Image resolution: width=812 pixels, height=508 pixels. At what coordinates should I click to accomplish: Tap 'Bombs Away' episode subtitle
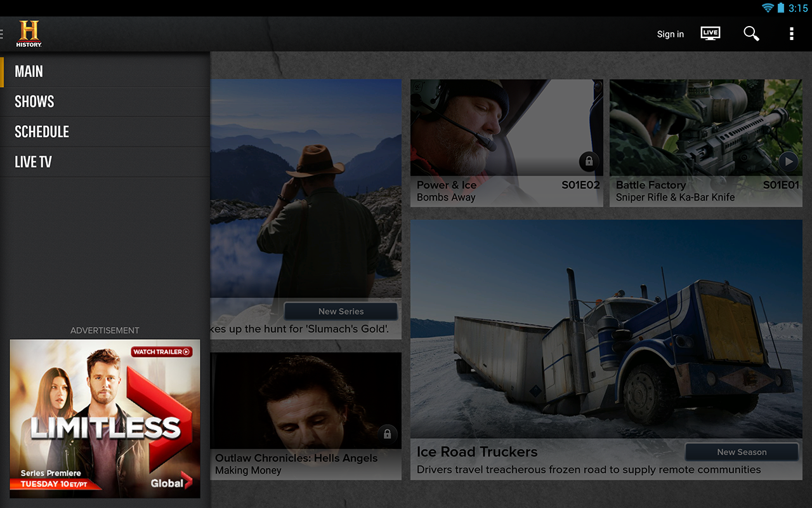[446, 197]
